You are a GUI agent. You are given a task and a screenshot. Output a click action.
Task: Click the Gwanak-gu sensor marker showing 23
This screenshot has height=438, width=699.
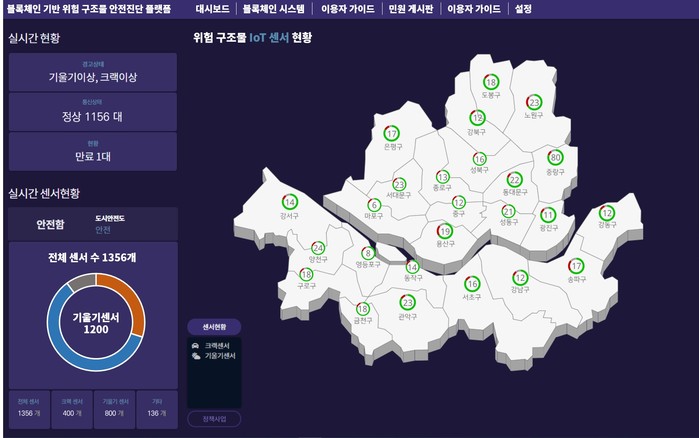[x=407, y=302]
